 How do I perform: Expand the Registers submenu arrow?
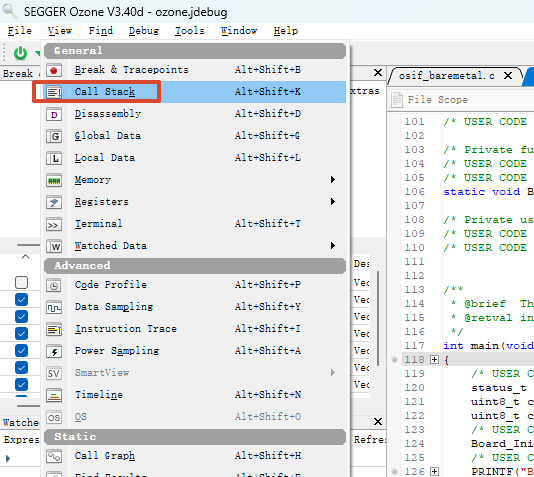[333, 202]
